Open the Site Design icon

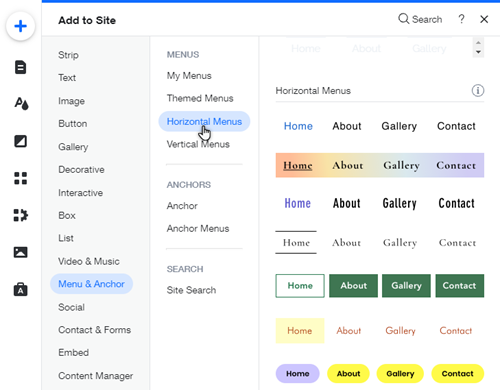point(21,103)
